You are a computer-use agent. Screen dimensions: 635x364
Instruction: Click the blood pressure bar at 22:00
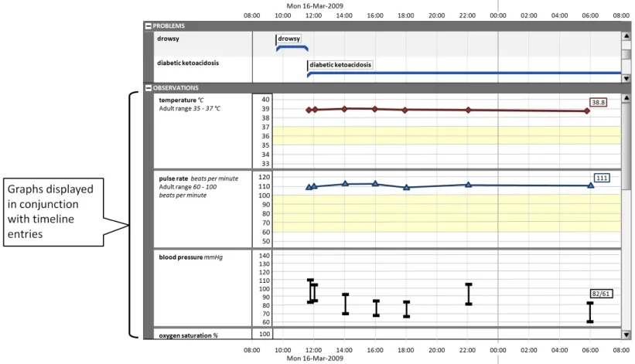(468, 294)
